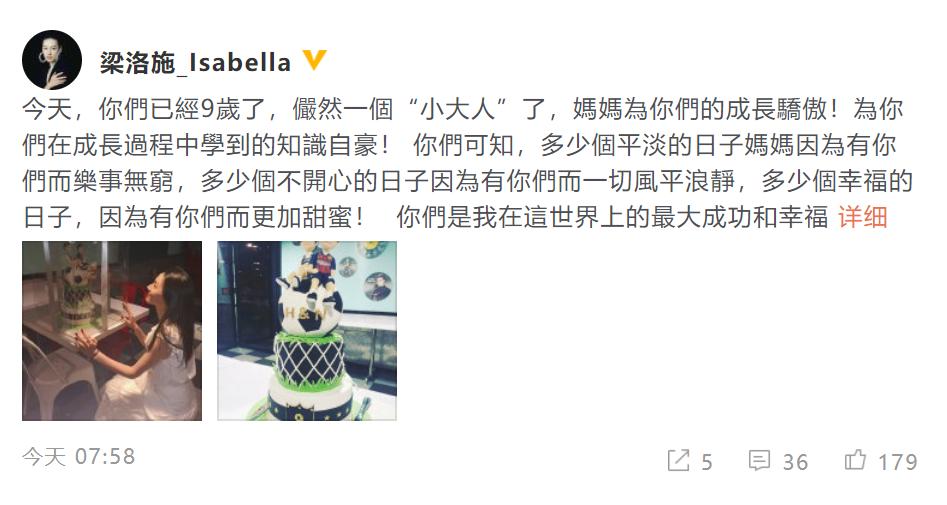Expand full post via 详细 link
947x505 pixels.
click(862, 217)
